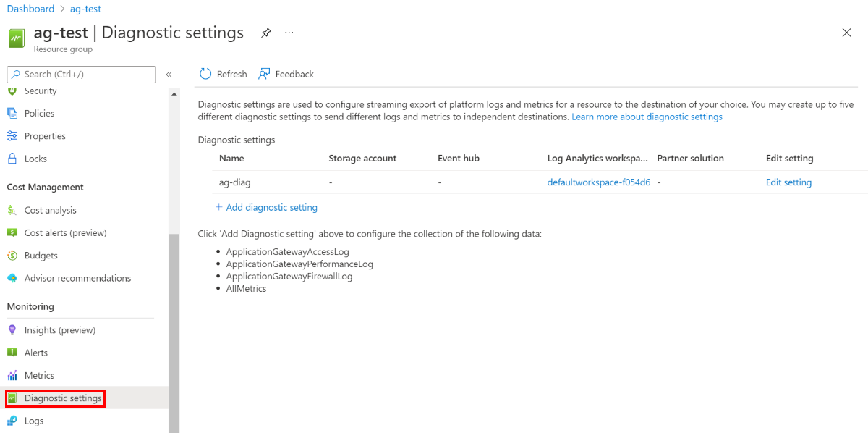The image size is (868, 433).
Task: Open the ellipsis more-actions menu
Action: click(289, 33)
